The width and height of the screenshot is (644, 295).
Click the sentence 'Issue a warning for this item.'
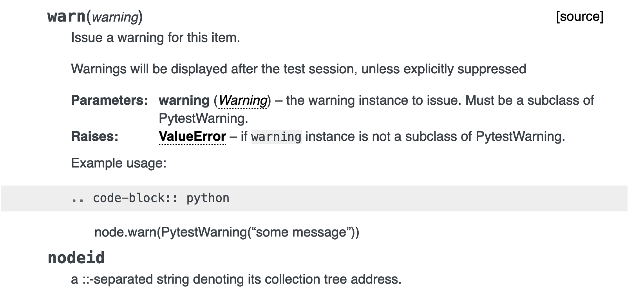tap(155, 38)
